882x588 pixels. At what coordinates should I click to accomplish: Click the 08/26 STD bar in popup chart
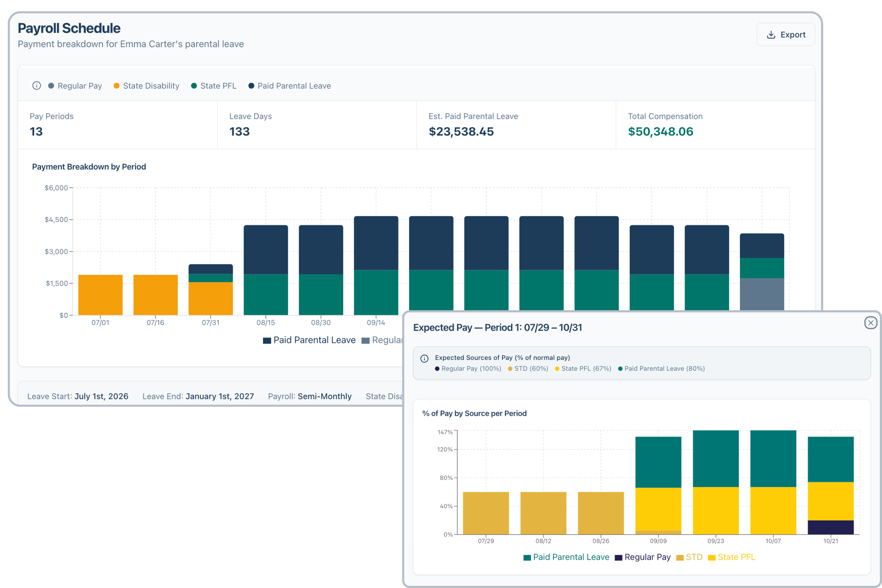(x=601, y=513)
